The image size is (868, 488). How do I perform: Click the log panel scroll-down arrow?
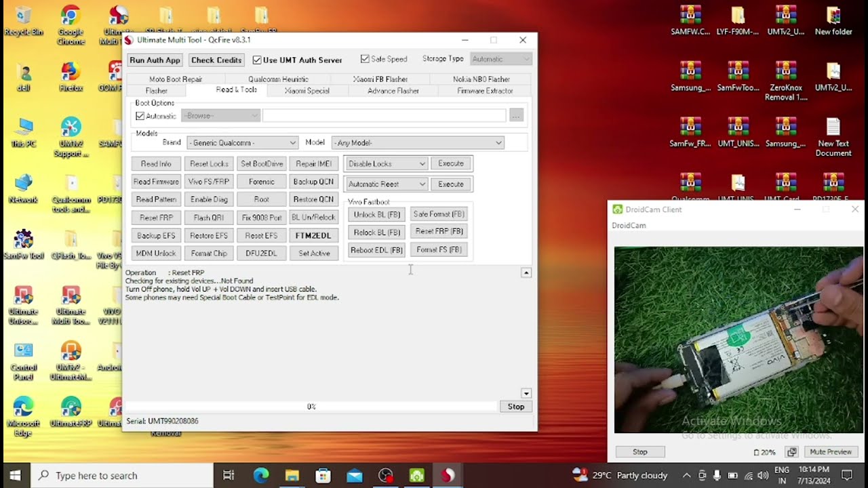(526, 394)
